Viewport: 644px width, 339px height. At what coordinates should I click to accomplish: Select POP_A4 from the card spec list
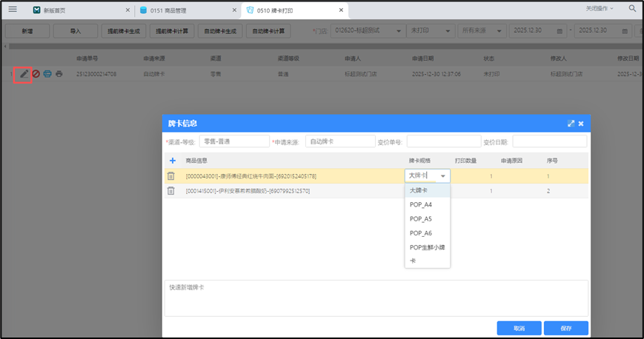(421, 205)
